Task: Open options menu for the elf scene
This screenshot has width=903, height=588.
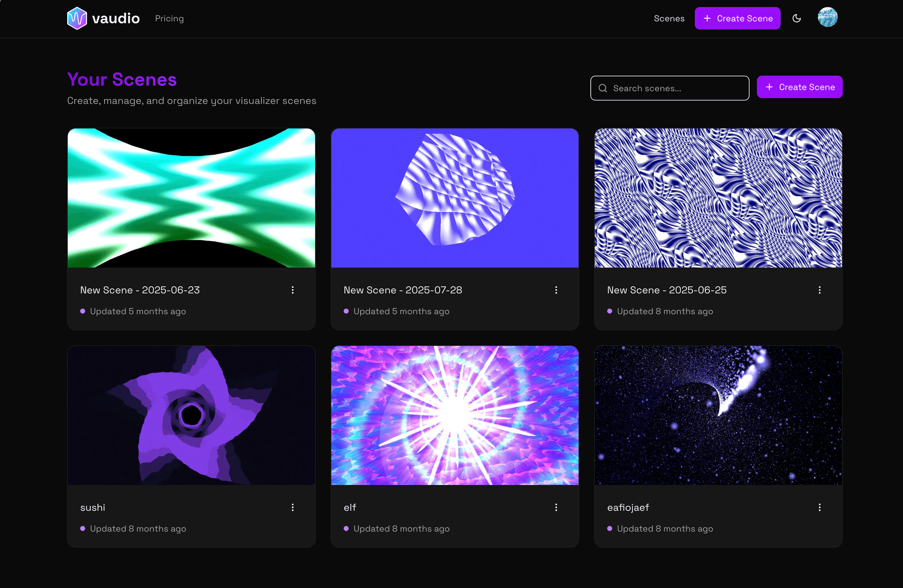Action: [x=556, y=507]
